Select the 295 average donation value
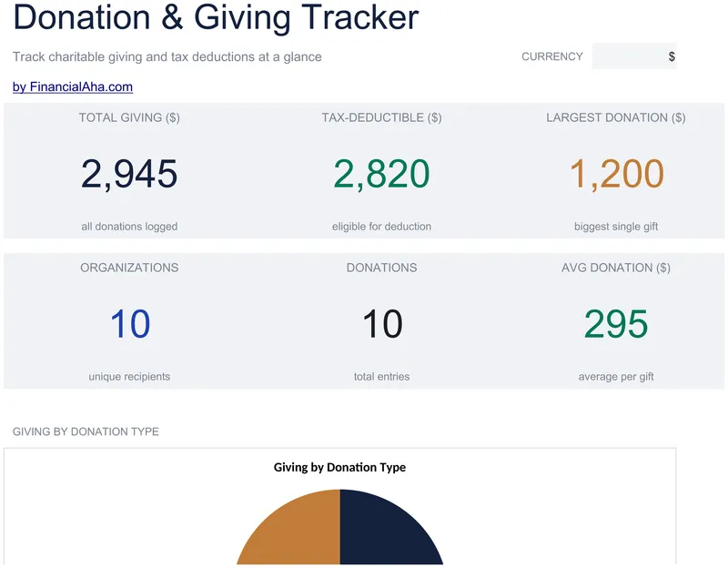 pos(616,324)
